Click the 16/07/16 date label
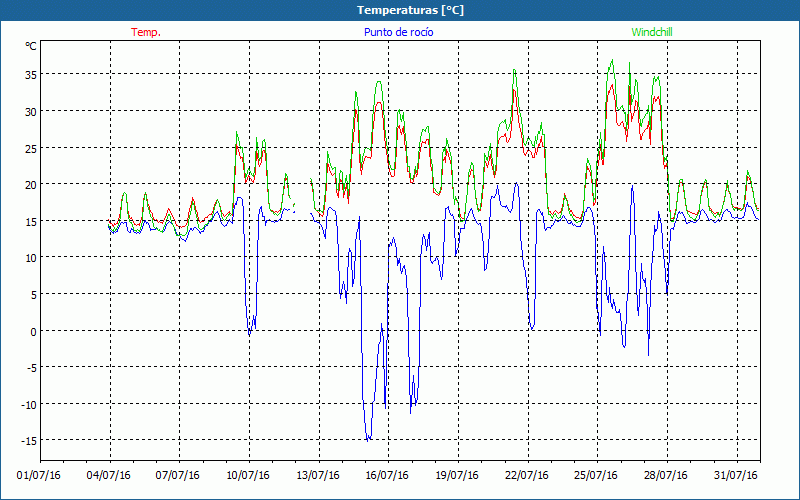The image size is (800, 500). [x=387, y=476]
